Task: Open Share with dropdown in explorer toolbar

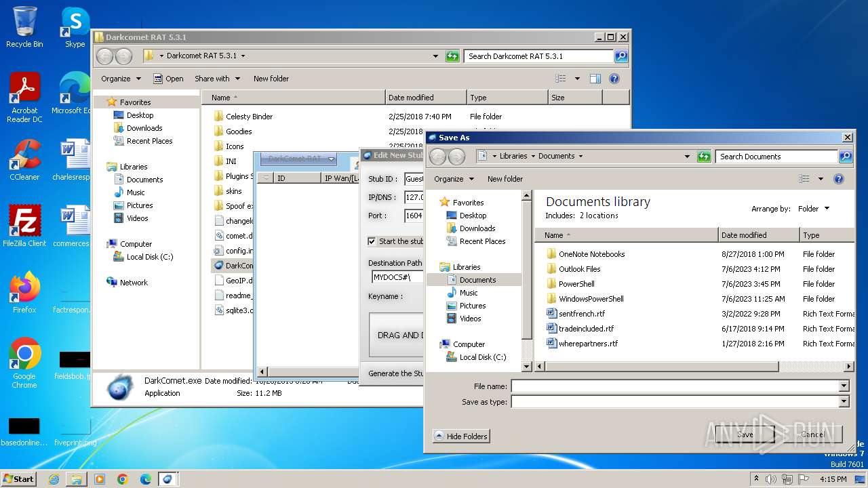Action: click(x=217, y=79)
